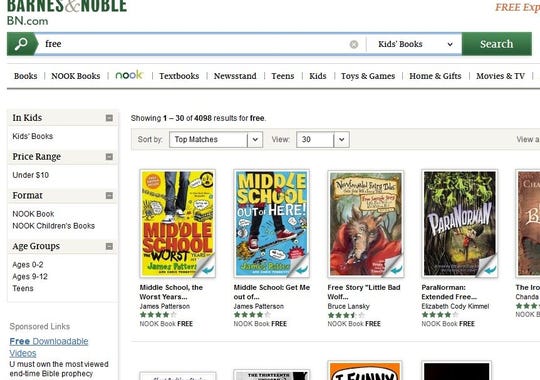
Task: Open the Kids' Books category dropdown
Action: (x=414, y=44)
